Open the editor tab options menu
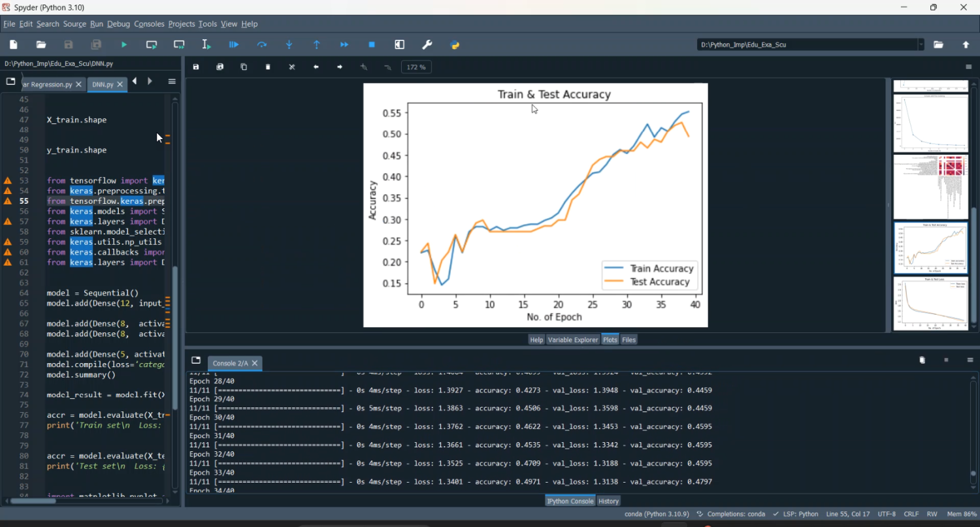This screenshot has width=980, height=527. (x=171, y=82)
